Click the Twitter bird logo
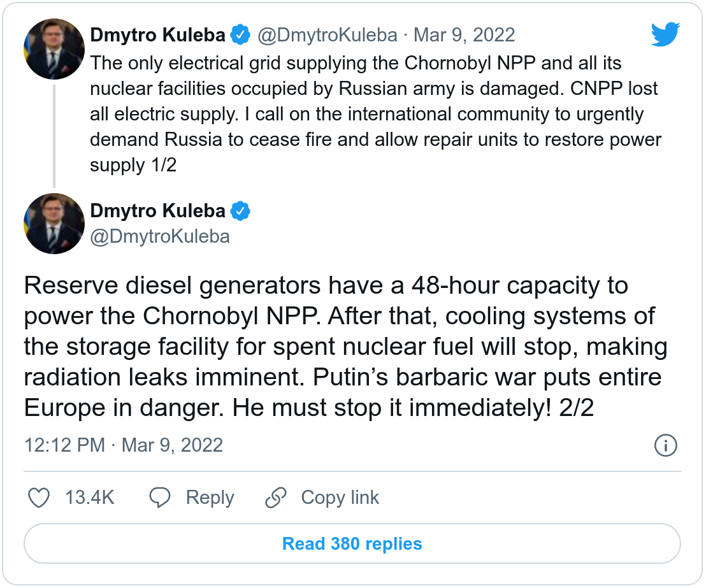The height and width of the screenshot is (588, 706). [666, 34]
